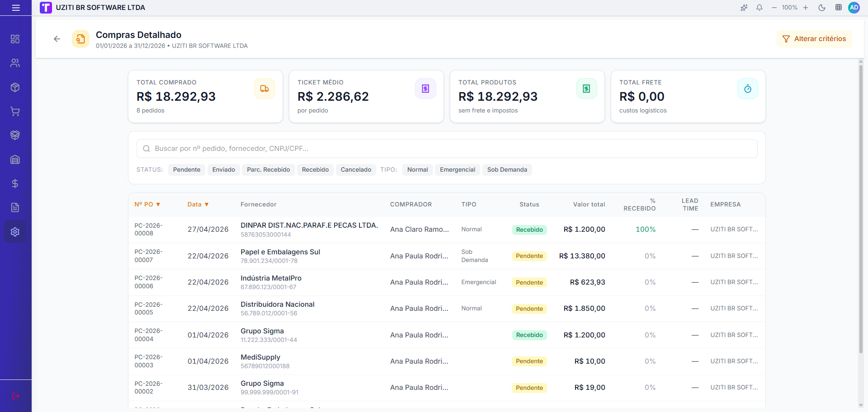
Task: Click Recebido badge for PC-2026-00004
Action: pos(529,335)
